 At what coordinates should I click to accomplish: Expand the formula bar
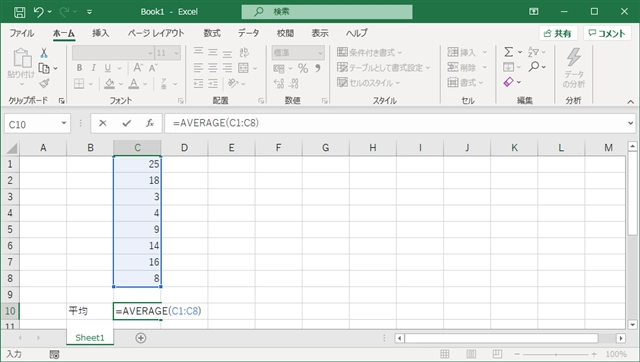pyautogui.click(x=631, y=123)
